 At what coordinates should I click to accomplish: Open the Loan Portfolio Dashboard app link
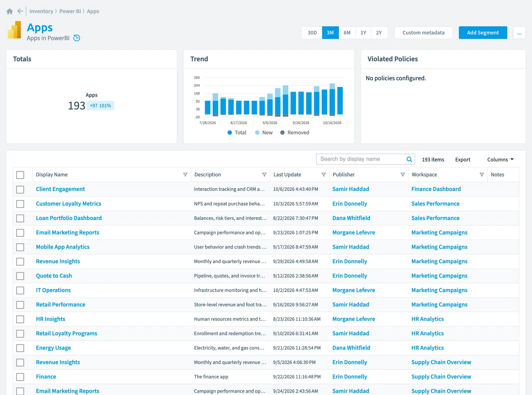[69, 218]
